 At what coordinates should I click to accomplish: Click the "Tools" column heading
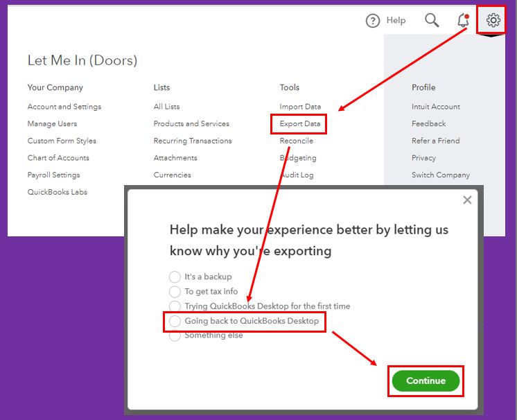290,87
